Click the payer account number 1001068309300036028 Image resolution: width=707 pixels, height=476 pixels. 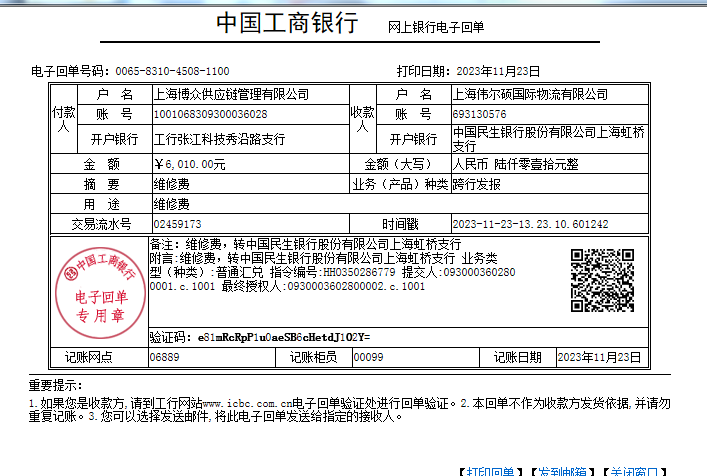pyautogui.click(x=210, y=114)
